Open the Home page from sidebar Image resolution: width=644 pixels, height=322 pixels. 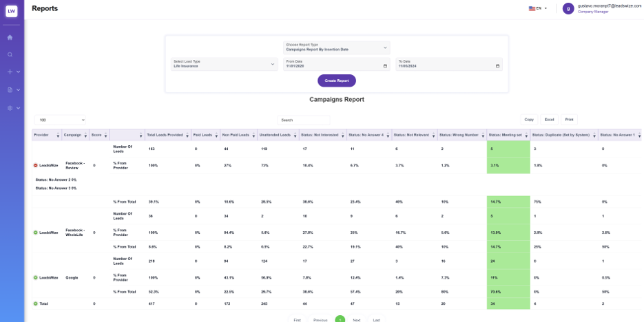(x=10, y=37)
